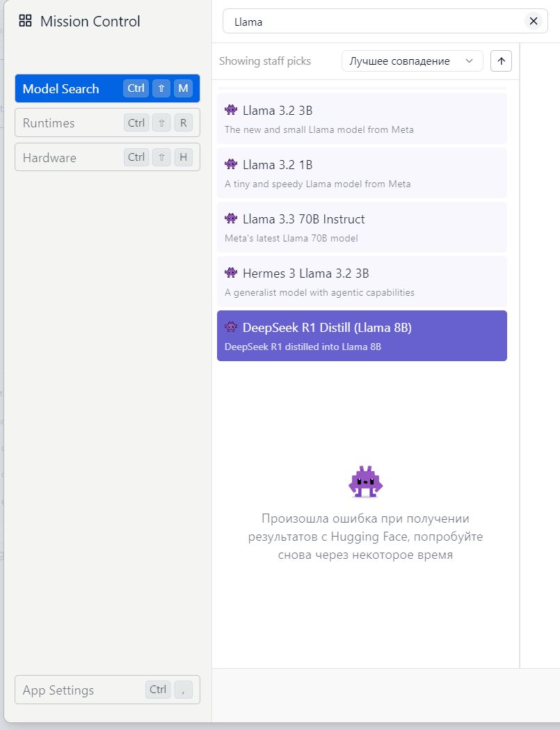Select the Hermes 3 Llama 3.2 3B model
The width and height of the screenshot is (560, 730).
point(362,282)
